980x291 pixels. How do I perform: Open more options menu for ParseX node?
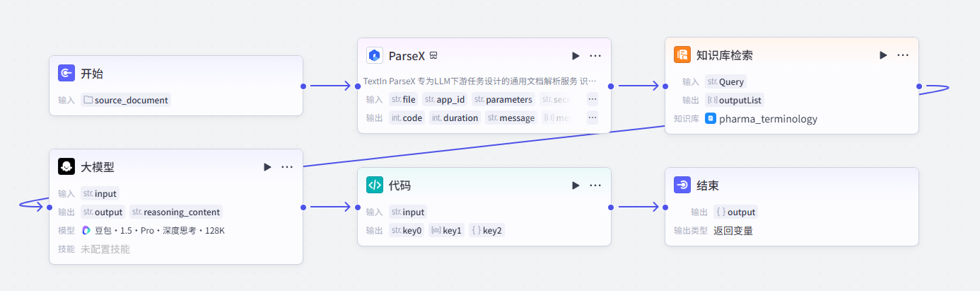point(595,55)
